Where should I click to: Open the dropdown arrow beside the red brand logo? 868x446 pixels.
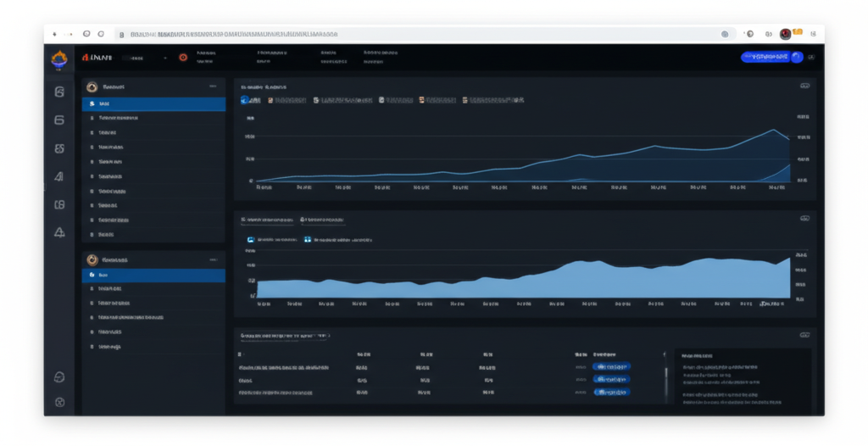pyautogui.click(x=164, y=58)
